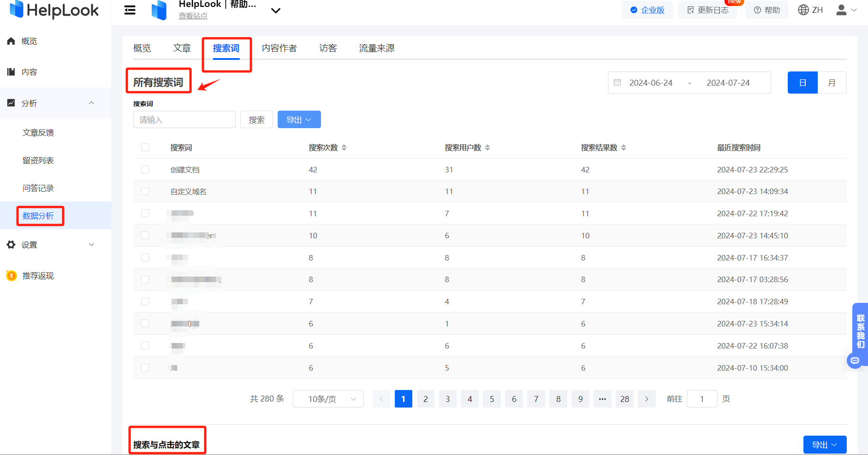Jump to last page 28
868x455 pixels.
(x=625, y=399)
